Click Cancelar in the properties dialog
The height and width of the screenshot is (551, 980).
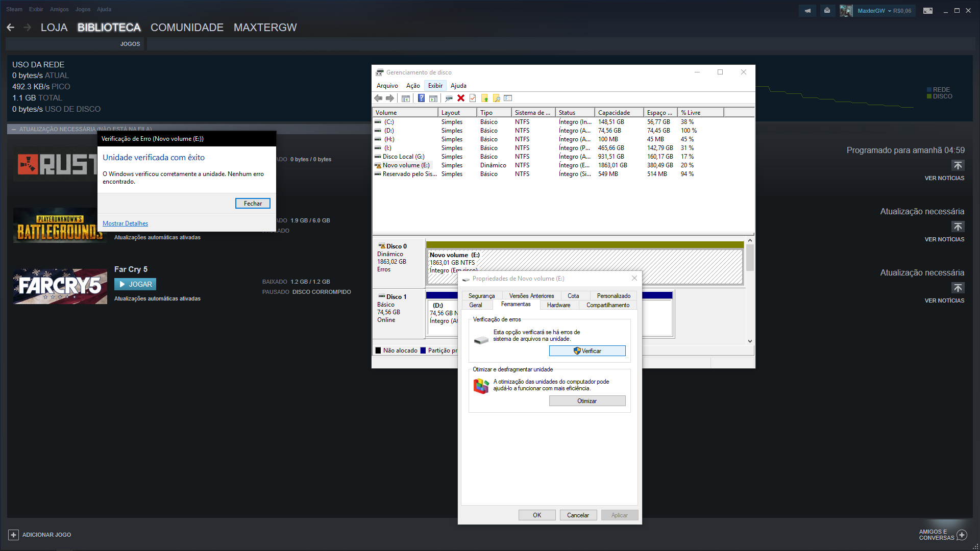click(x=578, y=515)
